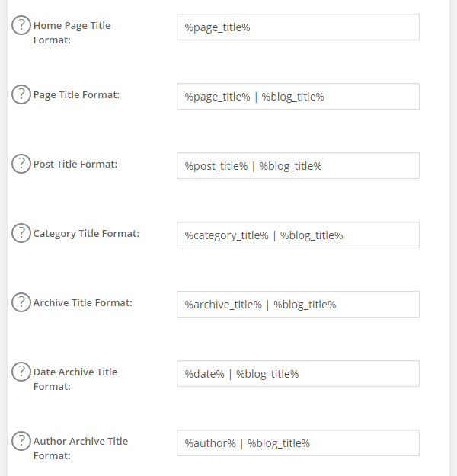Image resolution: width=457 pixels, height=476 pixels.
Task: Click help icon for Home Page Title Format
Action: (x=21, y=25)
